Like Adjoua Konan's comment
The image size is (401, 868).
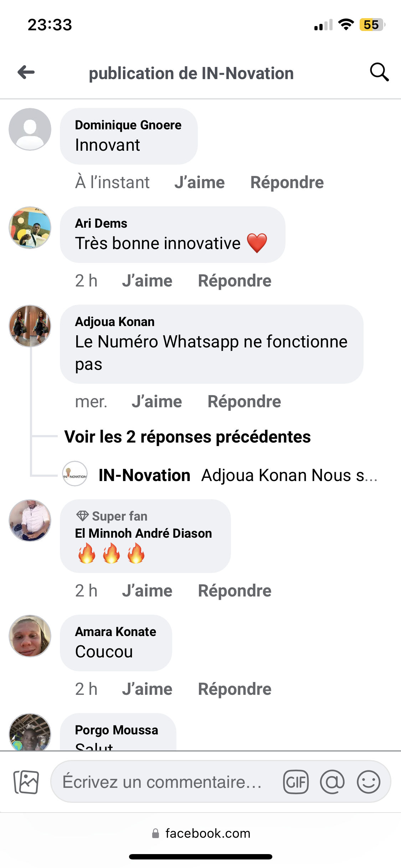157,402
